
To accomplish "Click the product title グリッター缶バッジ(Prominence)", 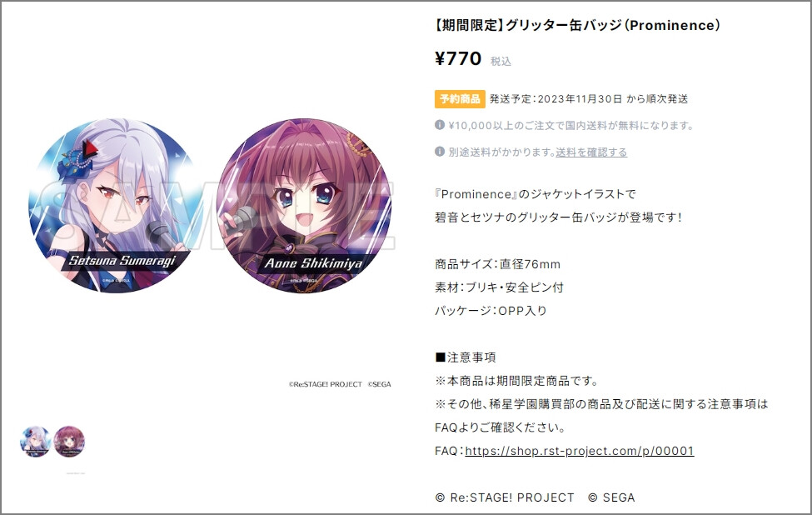I will pyautogui.click(x=577, y=25).
